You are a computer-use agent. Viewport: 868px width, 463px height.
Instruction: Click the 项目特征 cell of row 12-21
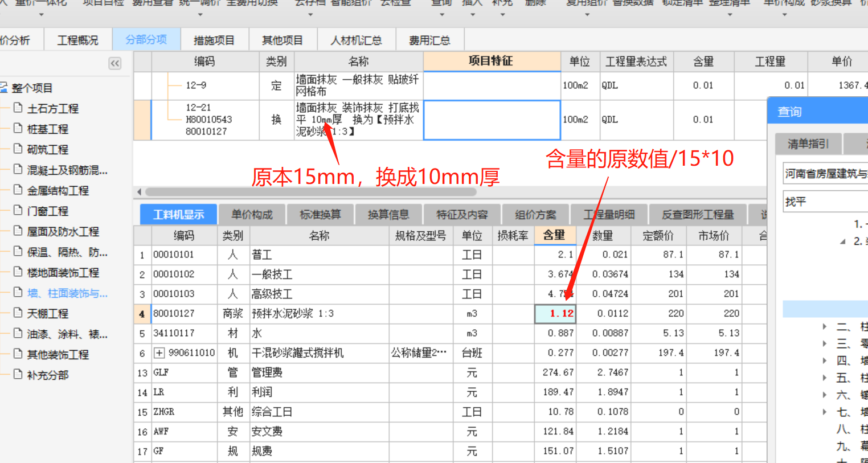click(492, 120)
